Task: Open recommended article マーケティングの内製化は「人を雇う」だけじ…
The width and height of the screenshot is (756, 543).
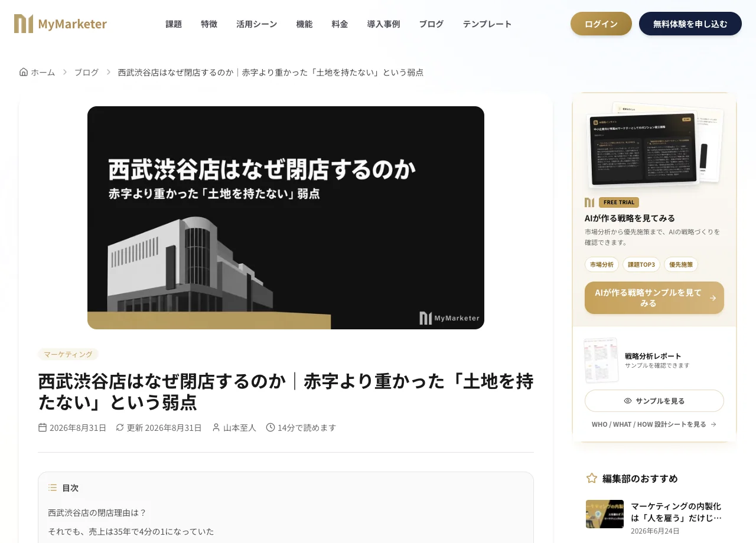Action: [676, 512]
